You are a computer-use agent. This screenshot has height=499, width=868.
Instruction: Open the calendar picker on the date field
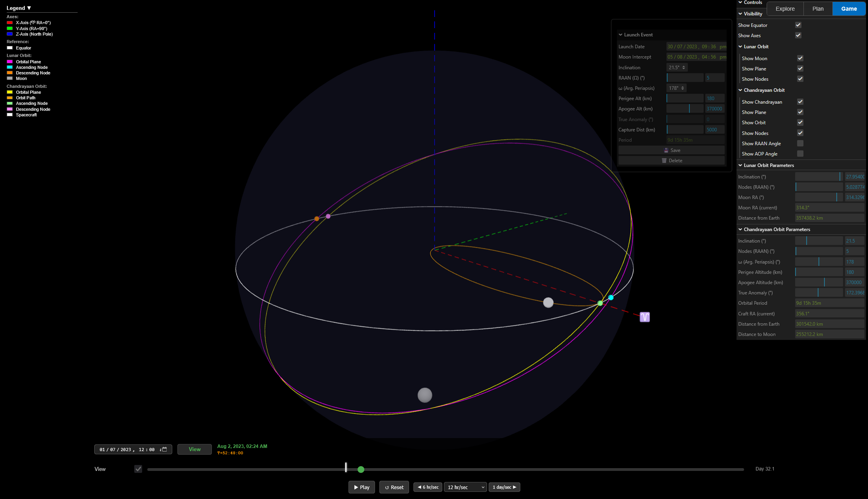[164, 449]
